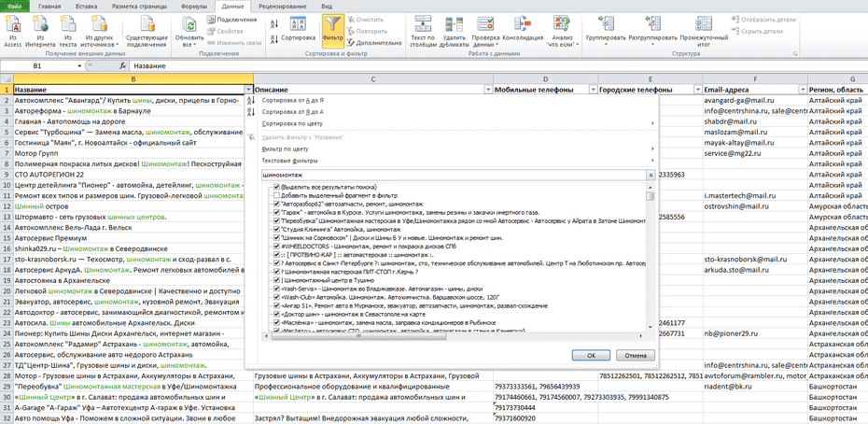Select column C header
The width and height of the screenshot is (868, 424).
373,79
